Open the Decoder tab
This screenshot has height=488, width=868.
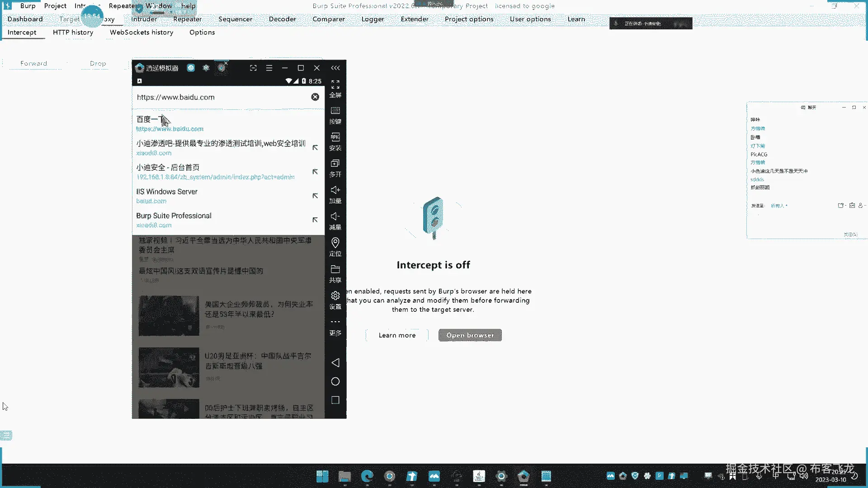coord(282,19)
